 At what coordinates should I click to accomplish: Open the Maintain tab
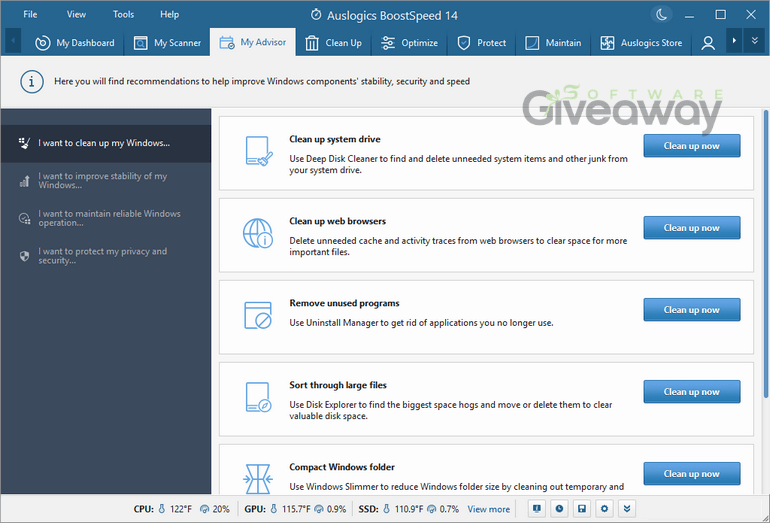(553, 43)
